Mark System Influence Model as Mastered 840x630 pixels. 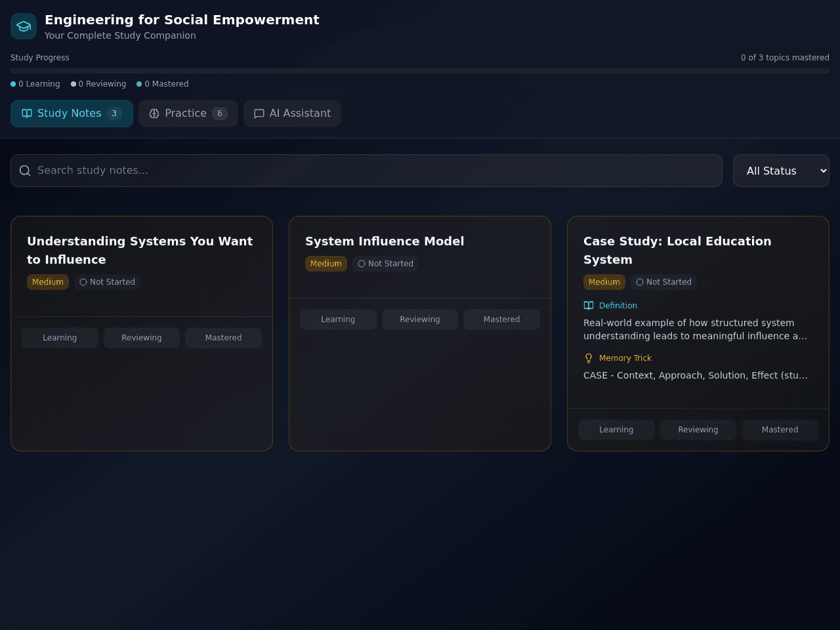(501, 320)
